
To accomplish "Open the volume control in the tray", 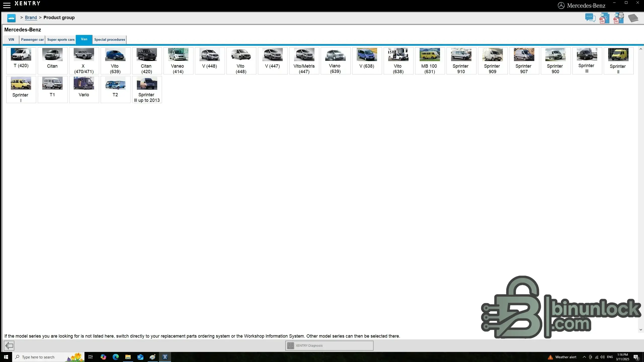I will [602, 357].
